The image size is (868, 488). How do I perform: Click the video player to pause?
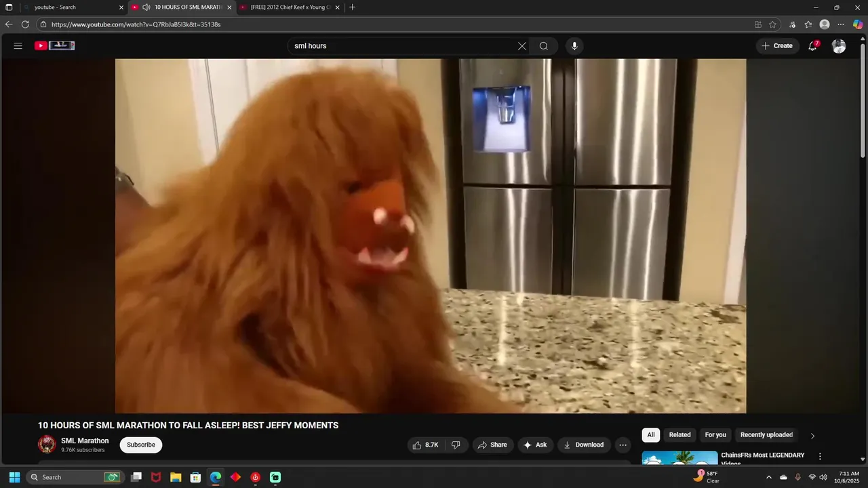click(431, 236)
